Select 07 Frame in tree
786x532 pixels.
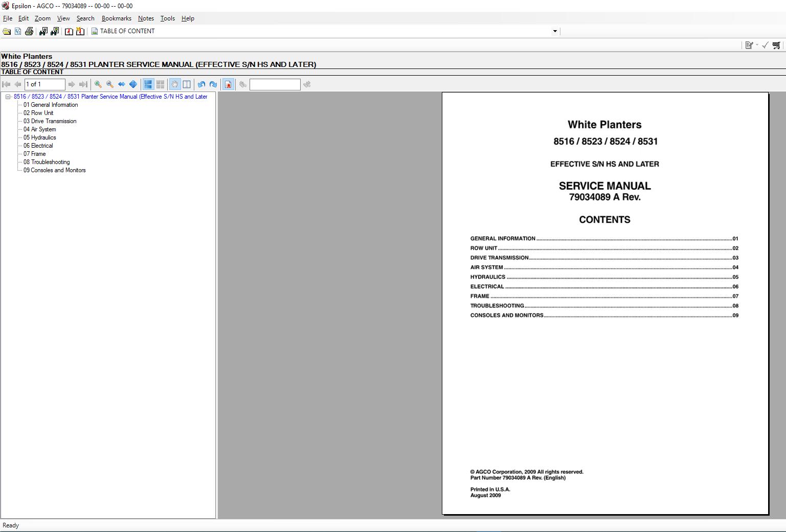[34, 154]
